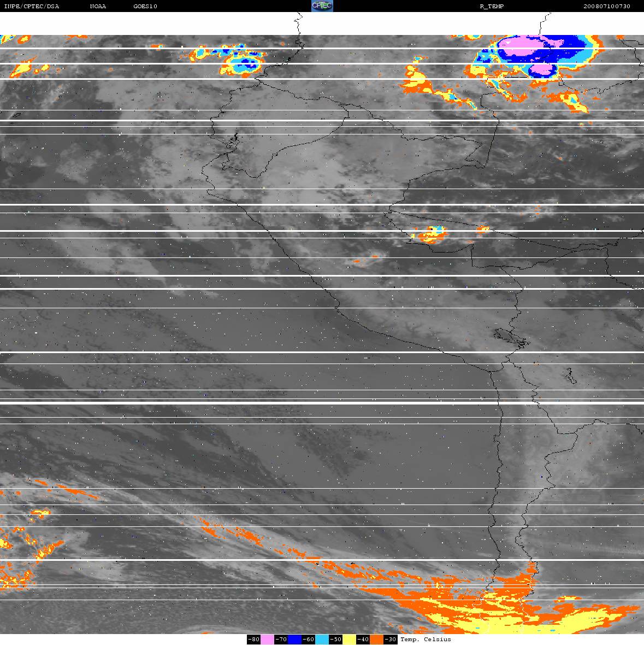The image size is (644, 645).
Task: Pick the yellow legend color swatch
Action: tap(350, 639)
